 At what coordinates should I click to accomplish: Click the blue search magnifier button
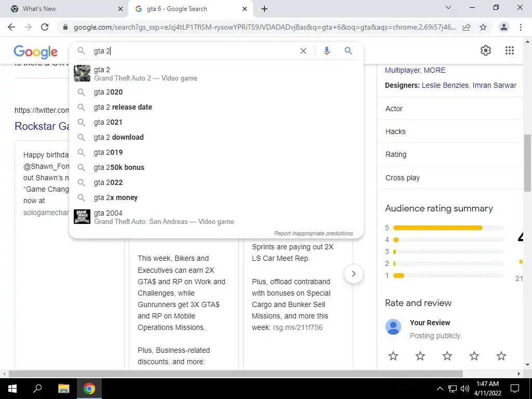tap(348, 51)
